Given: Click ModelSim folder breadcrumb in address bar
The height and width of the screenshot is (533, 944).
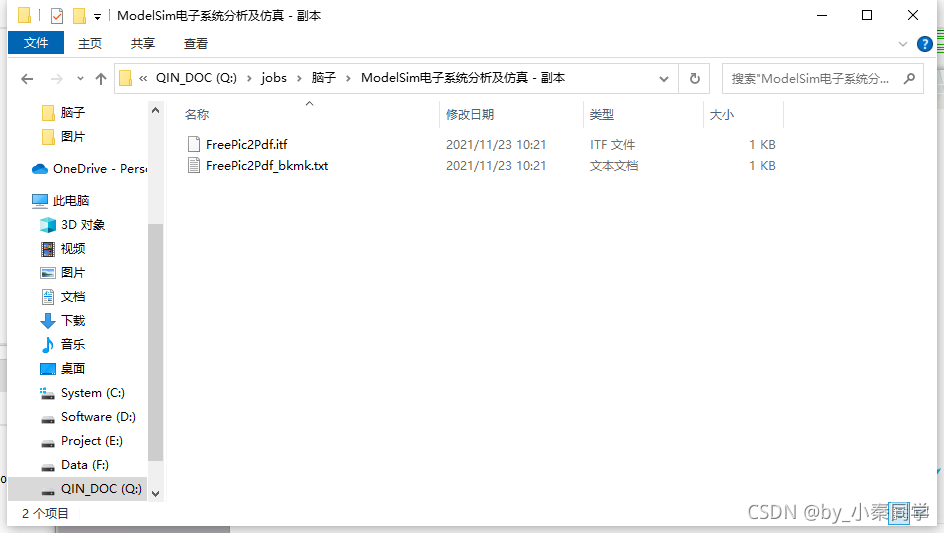Looking at the screenshot, I should coord(462,78).
